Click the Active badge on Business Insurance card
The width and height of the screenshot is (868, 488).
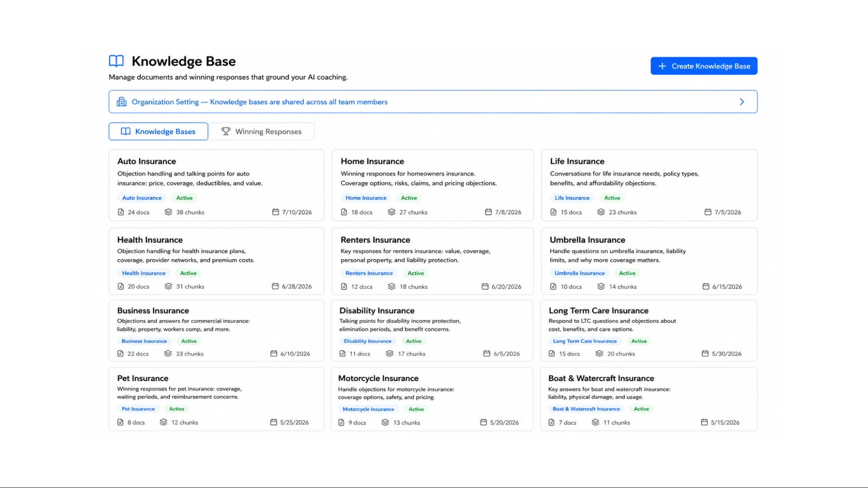189,341
